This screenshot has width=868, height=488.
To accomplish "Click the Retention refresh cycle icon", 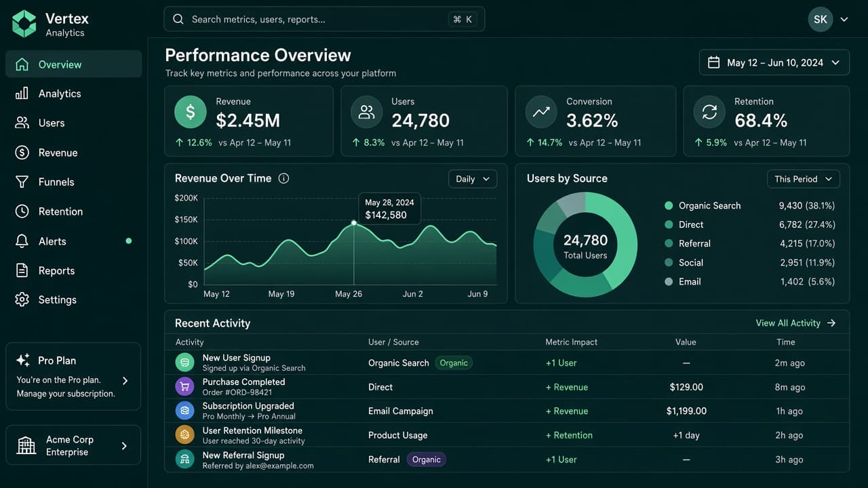I will tap(709, 113).
